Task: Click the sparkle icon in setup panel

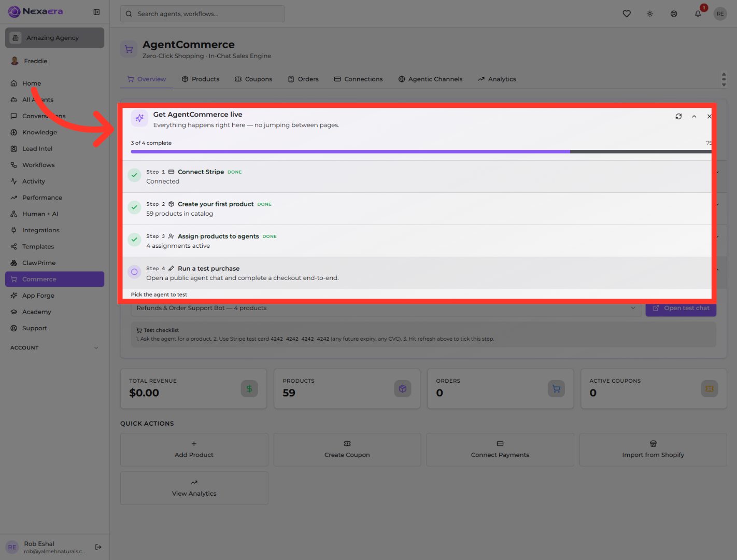Action: click(x=139, y=118)
